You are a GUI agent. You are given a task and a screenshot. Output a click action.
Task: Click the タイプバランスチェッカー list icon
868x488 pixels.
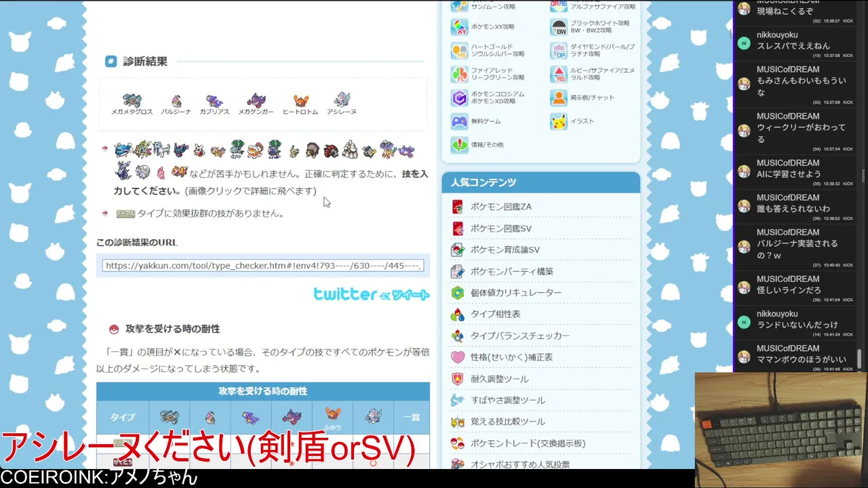pyautogui.click(x=458, y=335)
